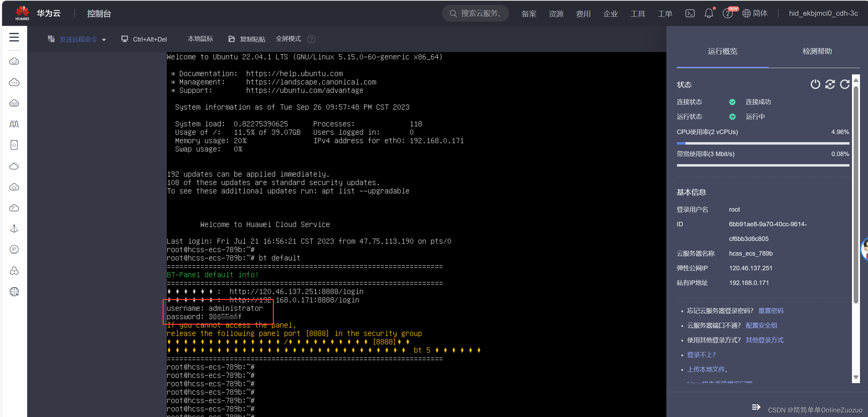868x417 pixels.
Task: Open the cloud upload sidebar icon
Action: pyautogui.click(x=14, y=187)
